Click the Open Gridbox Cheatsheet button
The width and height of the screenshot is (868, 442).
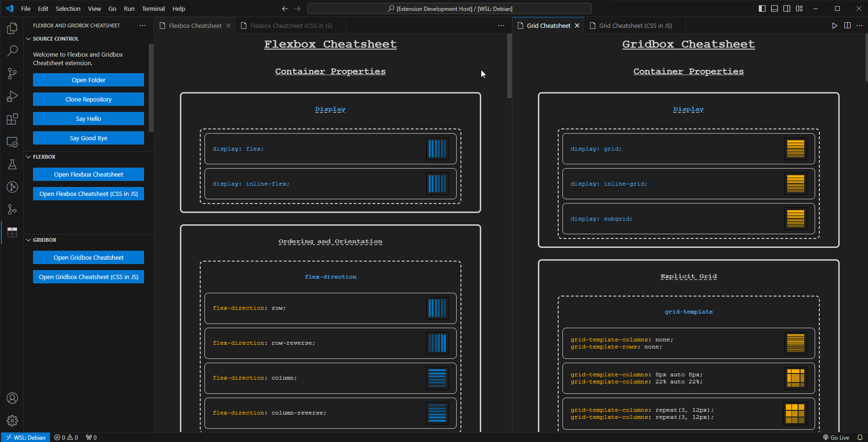[x=88, y=257]
